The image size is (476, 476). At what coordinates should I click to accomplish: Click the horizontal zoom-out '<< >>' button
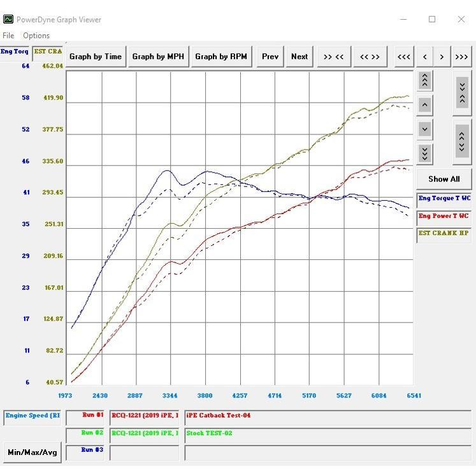pos(370,57)
